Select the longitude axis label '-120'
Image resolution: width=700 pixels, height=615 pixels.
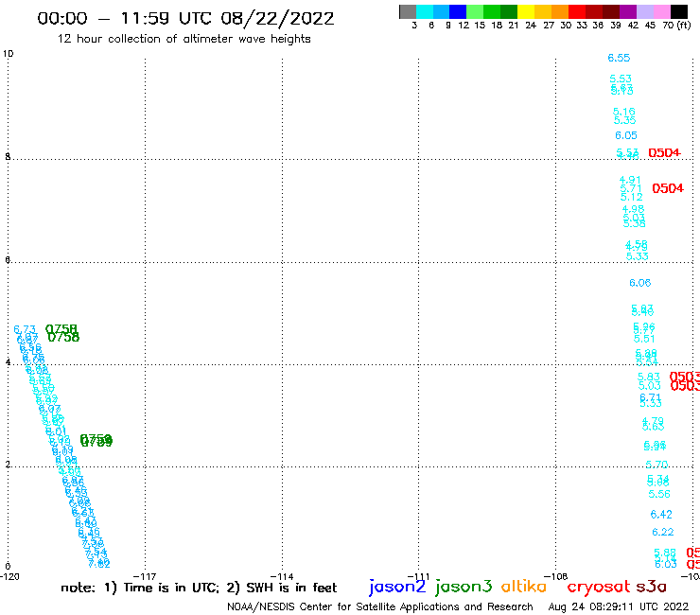coord(9,576)
